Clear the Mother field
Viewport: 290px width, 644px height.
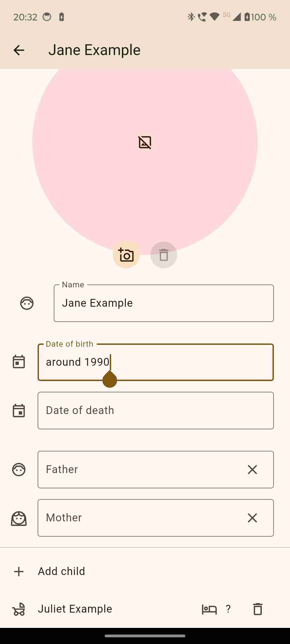(252, 518)
